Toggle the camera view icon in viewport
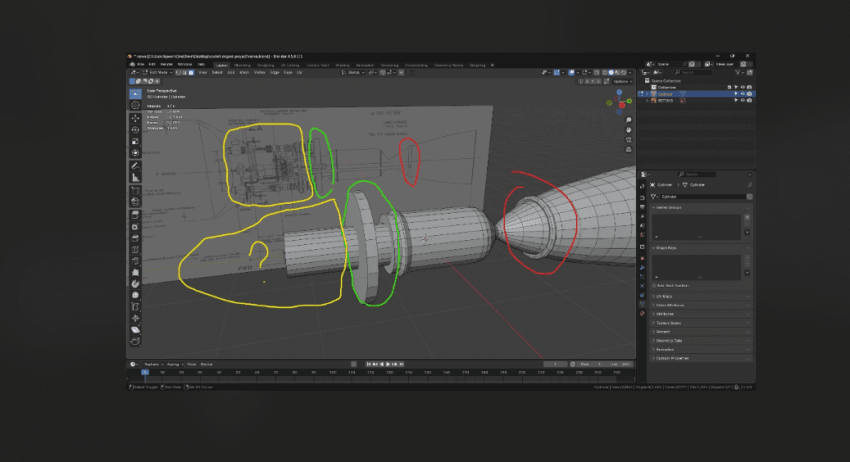The image size is (850, 462). tap(628, 140)
